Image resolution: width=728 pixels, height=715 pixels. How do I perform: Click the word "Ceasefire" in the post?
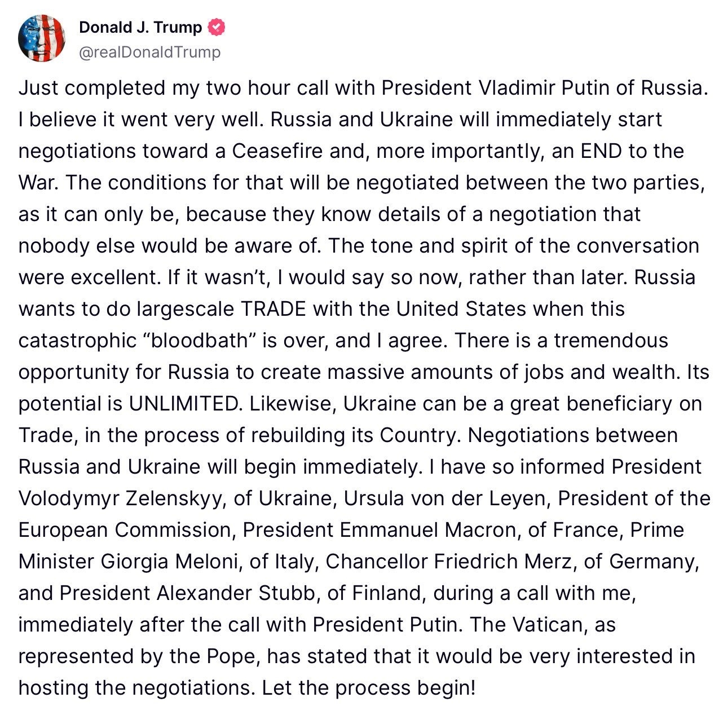(x=276, y=151)
